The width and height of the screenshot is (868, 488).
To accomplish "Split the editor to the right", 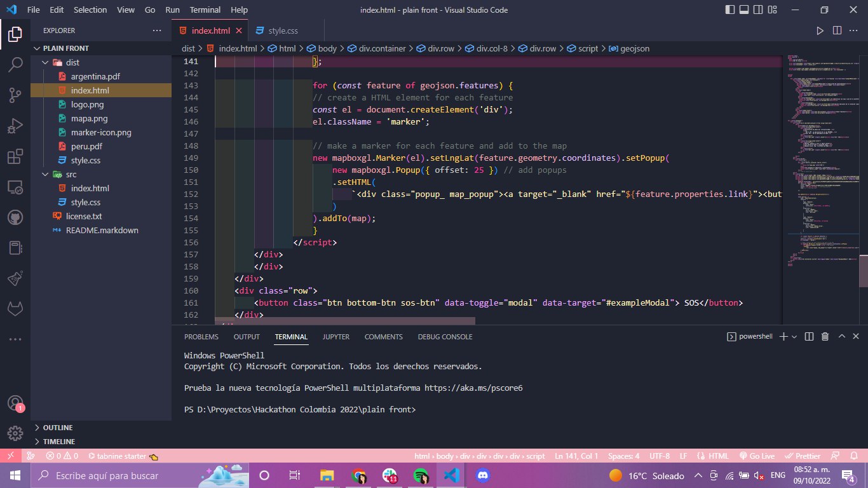I will (837, 30).
